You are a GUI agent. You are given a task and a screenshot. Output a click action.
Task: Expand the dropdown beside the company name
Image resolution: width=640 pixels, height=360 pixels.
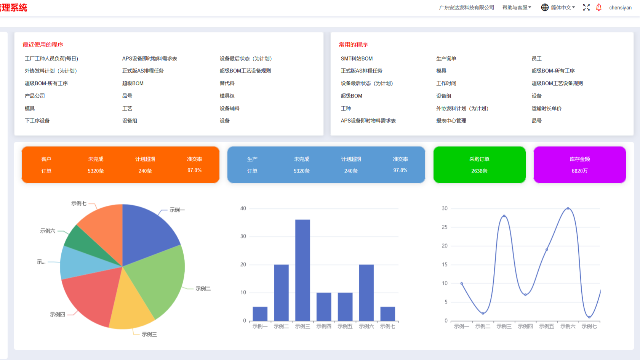(516, 7)
